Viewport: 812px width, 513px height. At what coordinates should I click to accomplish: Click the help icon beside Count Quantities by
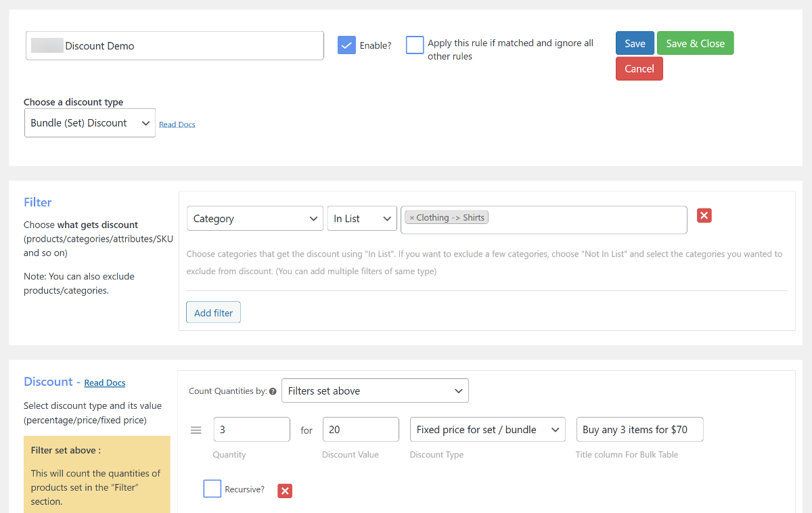tap(273, 391)
